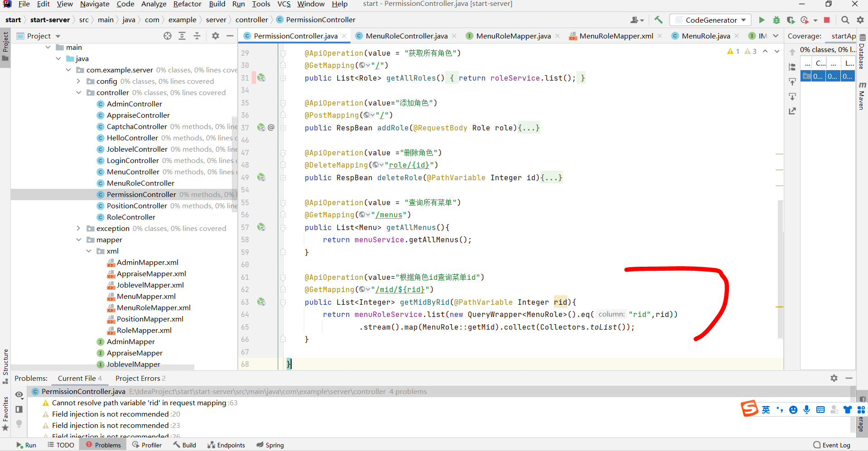Viewport: 868px width, 451px height.
Task: Stop the running process
Action: 827,20
